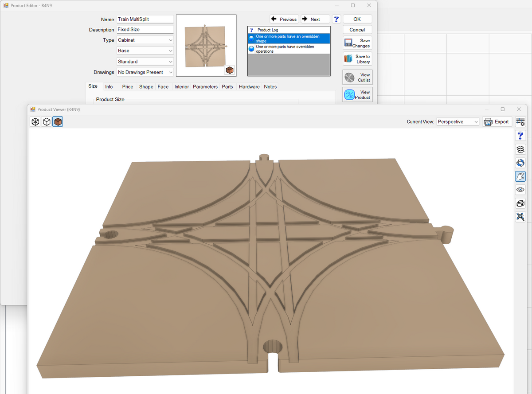Open the Hardware tab

pos(249,87)
